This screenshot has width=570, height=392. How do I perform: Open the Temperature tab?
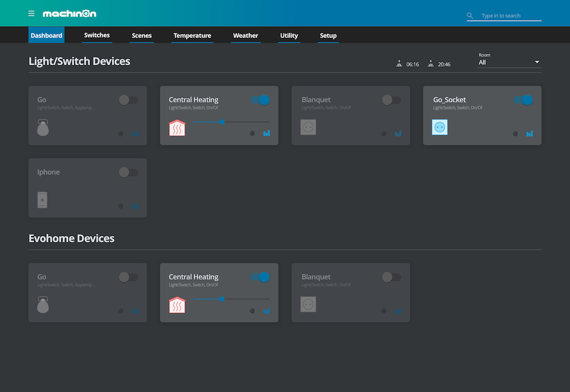pyautogui.click(x=192, y=35)
